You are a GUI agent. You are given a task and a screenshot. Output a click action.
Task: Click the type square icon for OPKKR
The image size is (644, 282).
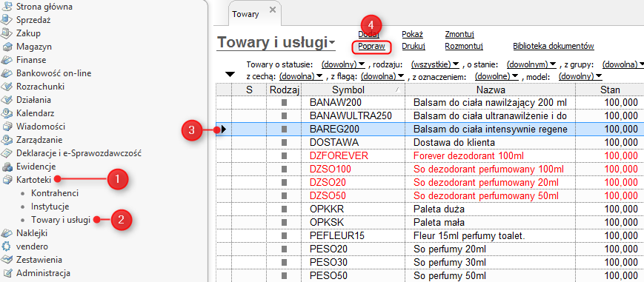(x=285, y=209)
